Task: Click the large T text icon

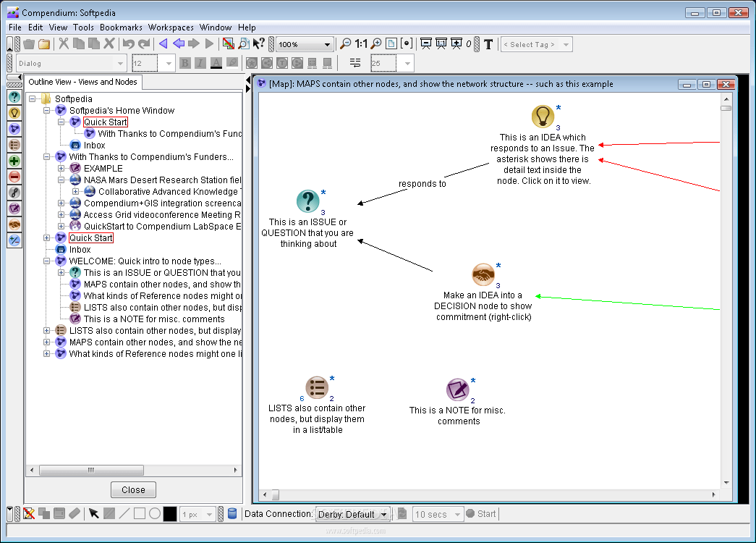Action: point(488,44)
